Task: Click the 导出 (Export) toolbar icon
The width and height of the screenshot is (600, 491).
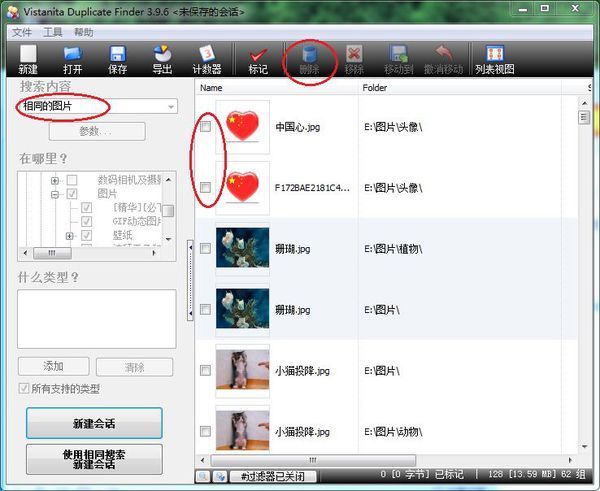Action: click(x=162, y=59)
